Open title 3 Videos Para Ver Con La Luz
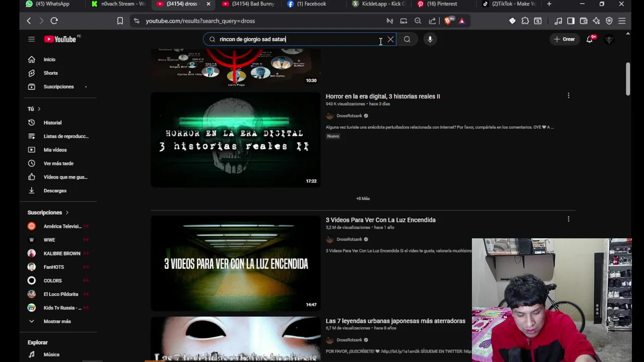Screen dimensions: 644x362 [x=380, y=220]
